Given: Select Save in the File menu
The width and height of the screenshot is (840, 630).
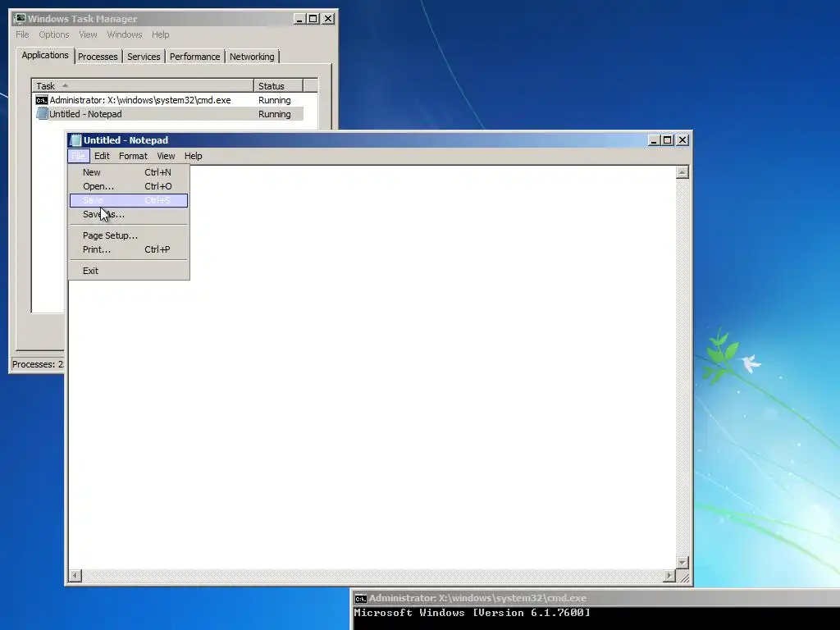Looking at the screenshot, I should point(129,200).
